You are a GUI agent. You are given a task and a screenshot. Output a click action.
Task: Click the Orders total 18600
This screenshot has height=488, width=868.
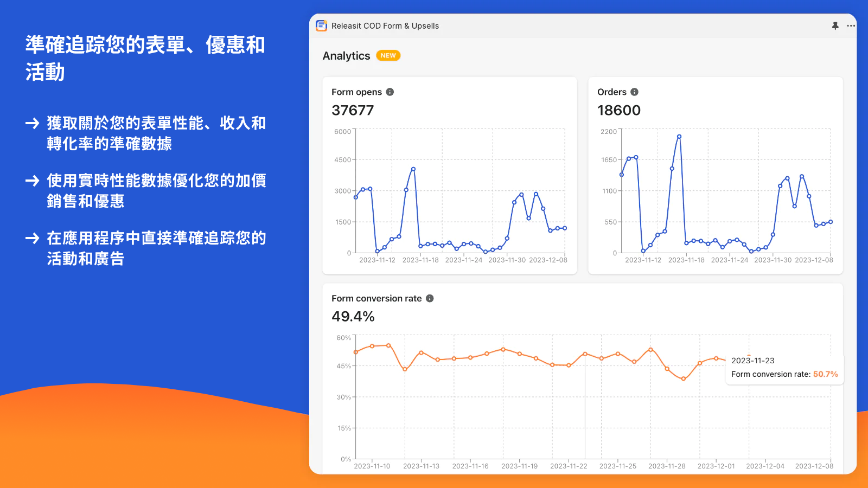point(619,110)
